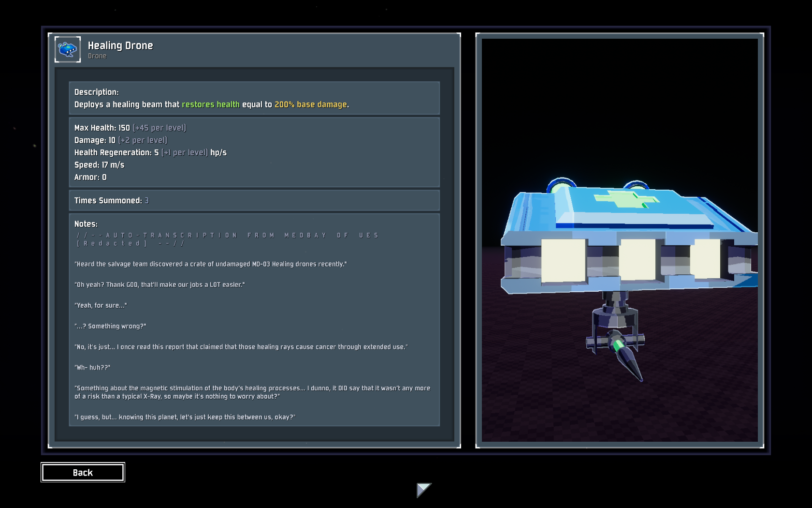Click the "...? Something wrong?" note line
Screen dimensions: 812x508
pos(110,327)
